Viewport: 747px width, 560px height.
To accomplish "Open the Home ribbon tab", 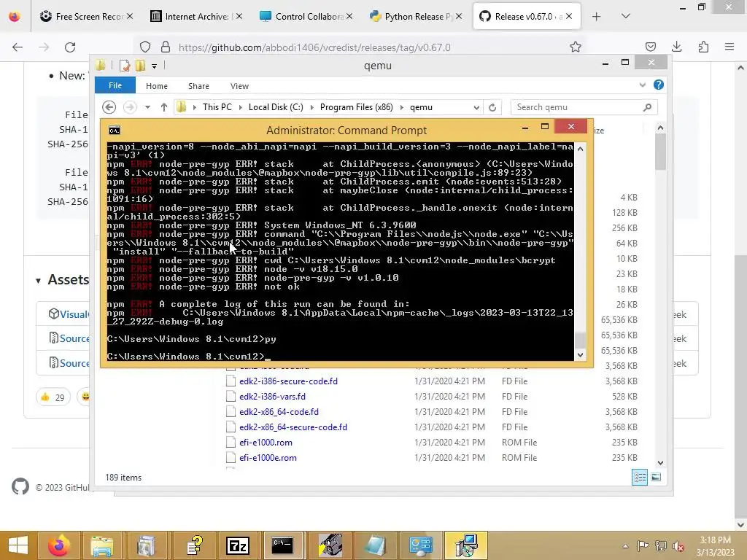I will tap(157, 86).
